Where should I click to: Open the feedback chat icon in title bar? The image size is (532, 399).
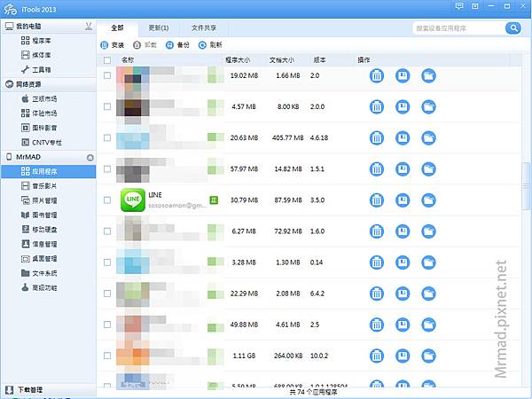(459, 6)
